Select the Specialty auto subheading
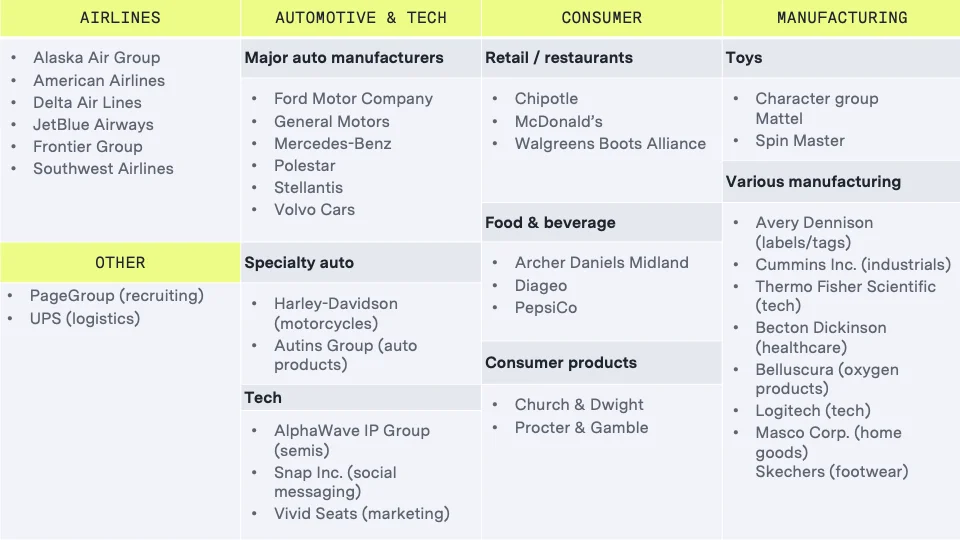 [299, 263]
